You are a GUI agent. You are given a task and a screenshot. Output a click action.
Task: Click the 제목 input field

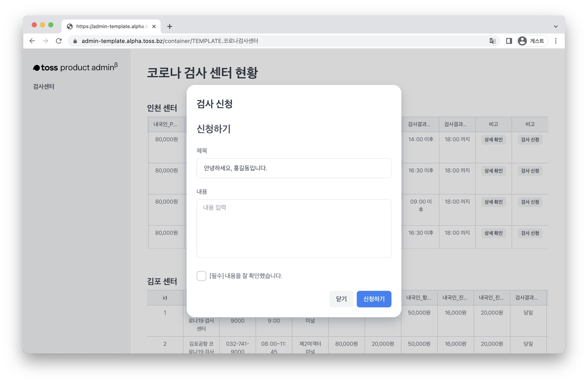coord(294,168)
